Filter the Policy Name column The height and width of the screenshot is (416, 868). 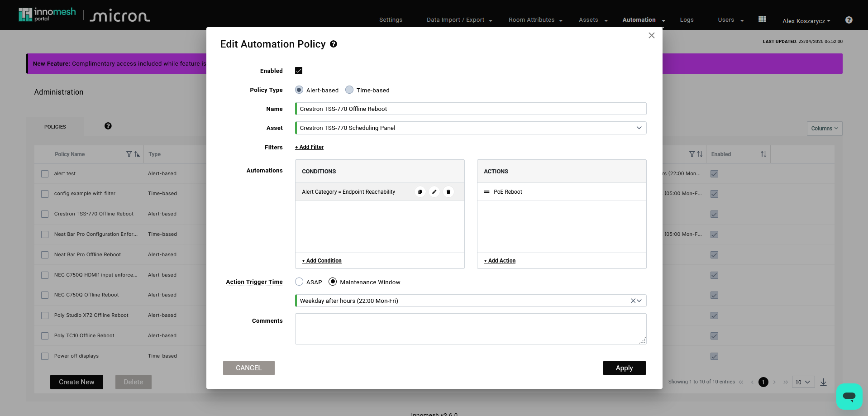click(129, 154)
